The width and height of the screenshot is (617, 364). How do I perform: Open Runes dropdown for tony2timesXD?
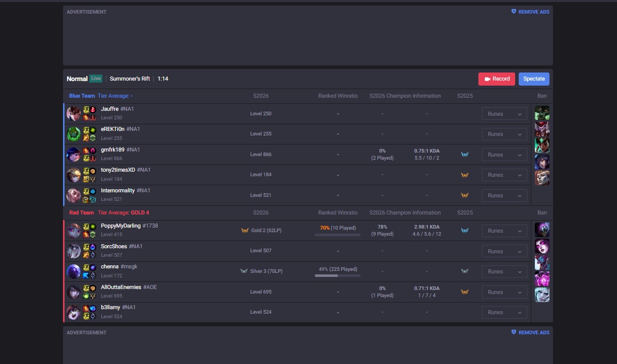[x=505, y=175]
